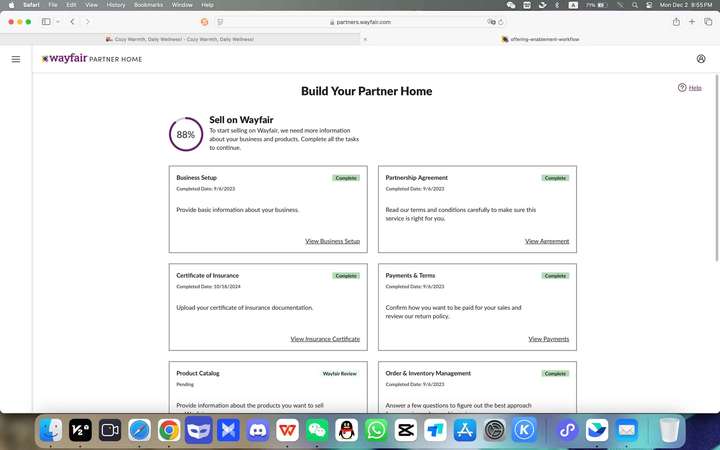
Task: Click the Wayfair Partner Home logo
Action: pyautogui.click(x=92, y=59)
